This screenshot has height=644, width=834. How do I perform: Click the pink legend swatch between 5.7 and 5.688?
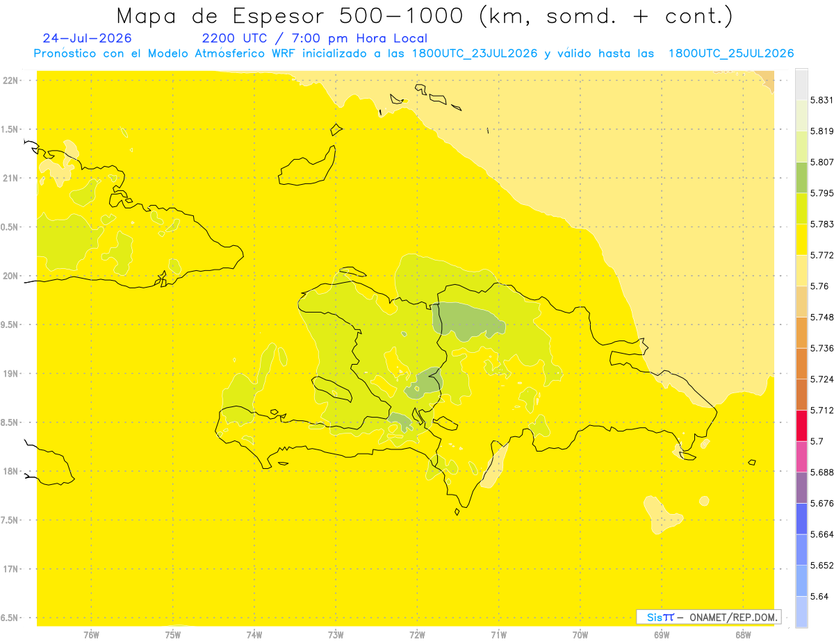(x=801, y=456)
